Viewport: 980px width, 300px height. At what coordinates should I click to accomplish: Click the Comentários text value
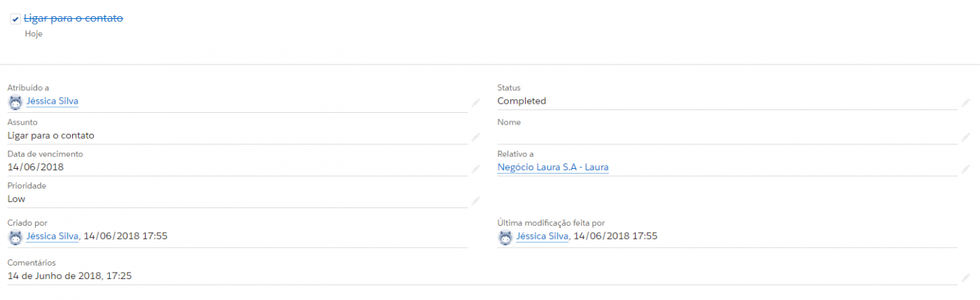70,276
